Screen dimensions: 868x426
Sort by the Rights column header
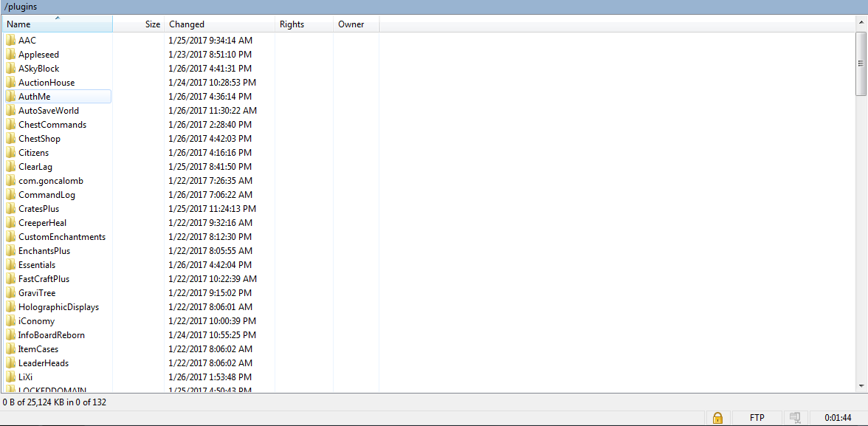tap(304, 24)
